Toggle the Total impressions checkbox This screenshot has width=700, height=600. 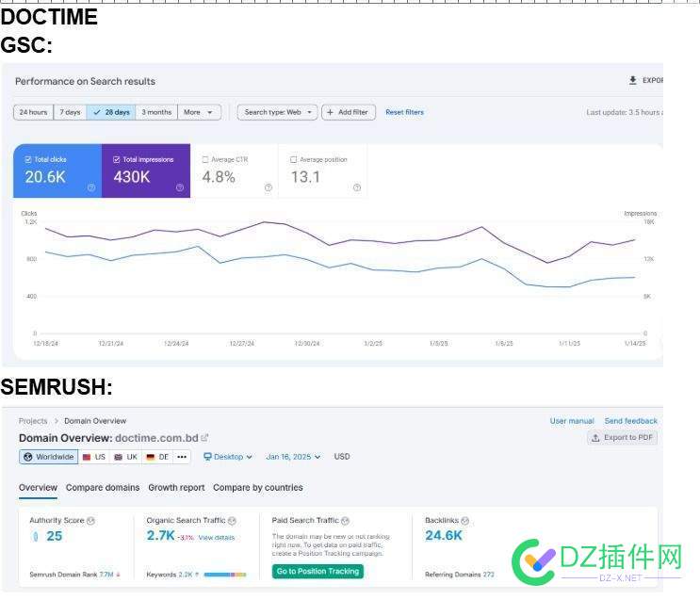pos(117,159)
